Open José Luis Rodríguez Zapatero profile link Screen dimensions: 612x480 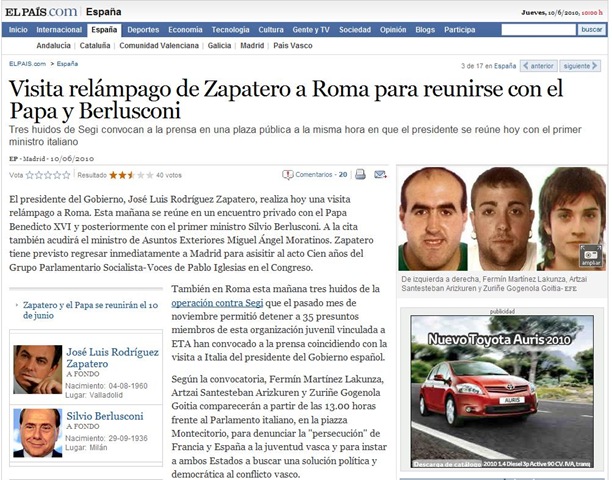[x=112, y=358]
